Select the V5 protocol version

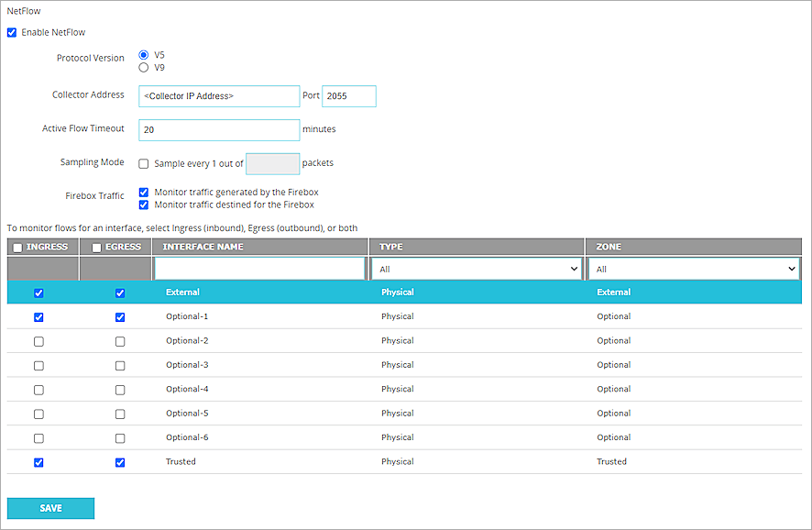[143, 55]
